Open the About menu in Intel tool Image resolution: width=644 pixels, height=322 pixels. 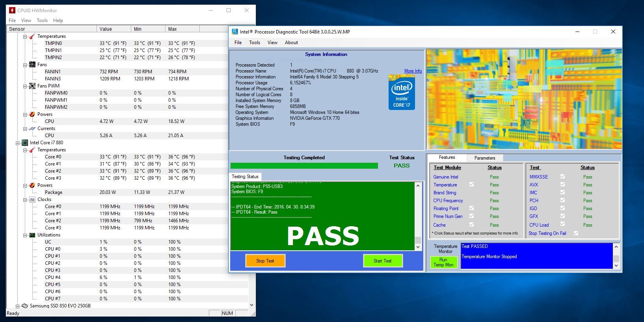[291, 43]
